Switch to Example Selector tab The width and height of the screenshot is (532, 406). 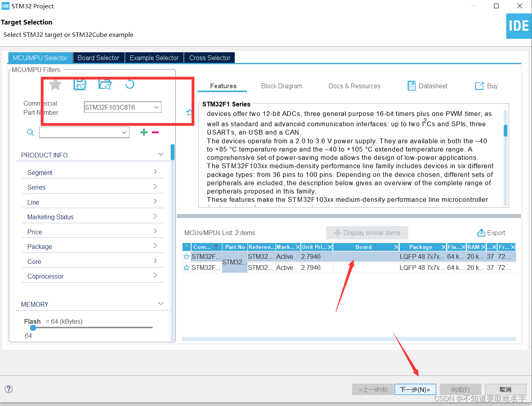pos(154,58)
